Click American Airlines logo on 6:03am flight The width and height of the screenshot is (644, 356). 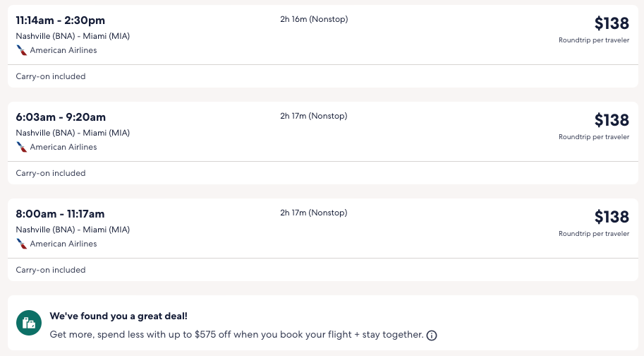(x=22, y=148)
